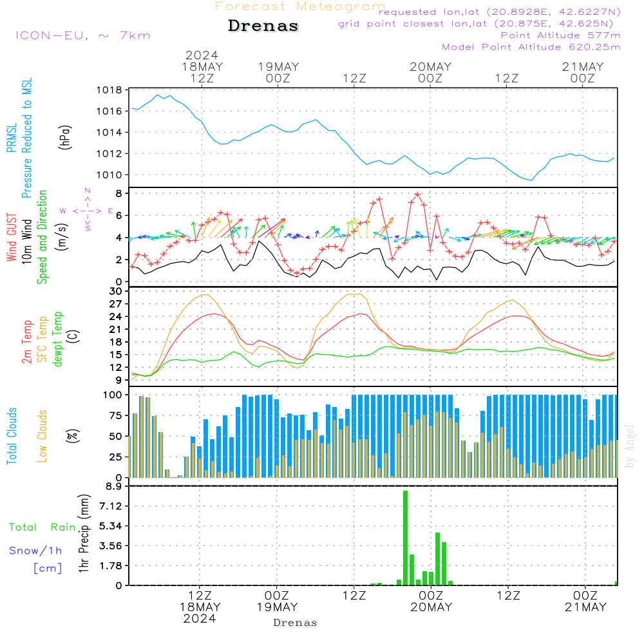644x644 pixels.
Task: Select the 75 tick on cloud axis
Action: point(116,415)
